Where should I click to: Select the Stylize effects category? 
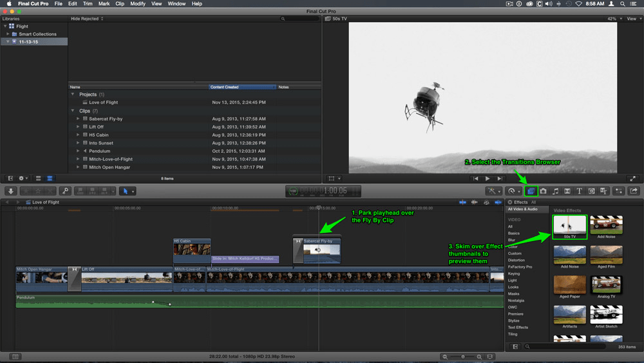point(513,320)
